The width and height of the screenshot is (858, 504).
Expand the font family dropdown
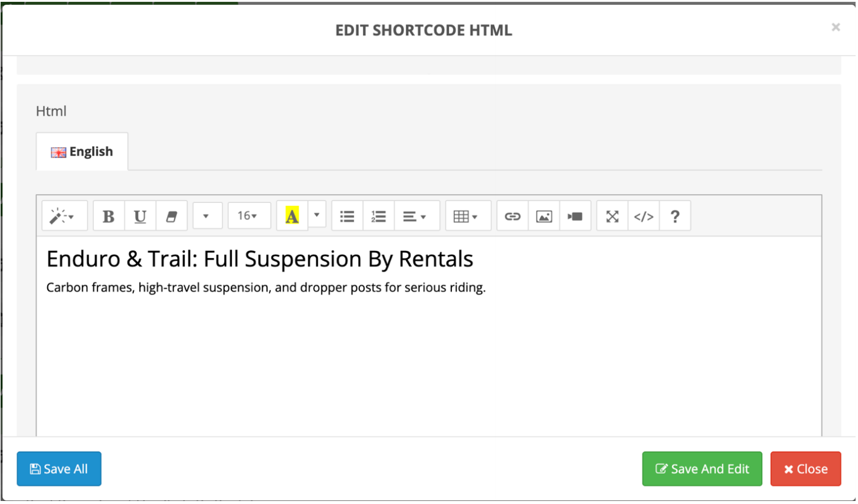click(x=207, y=216)
